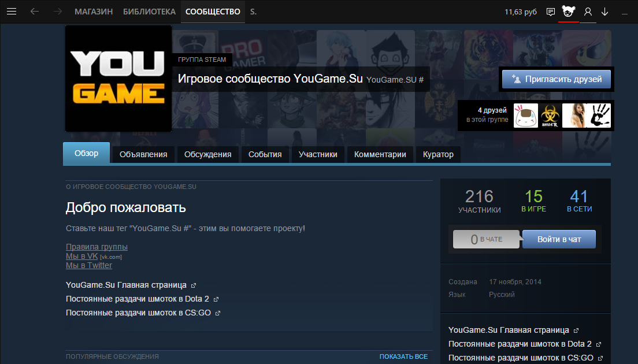The height and width of the screenshot is (364, 638).
Task: Open the sidebar 'YouGame.Su Главная страница' link
Action: 509,330
